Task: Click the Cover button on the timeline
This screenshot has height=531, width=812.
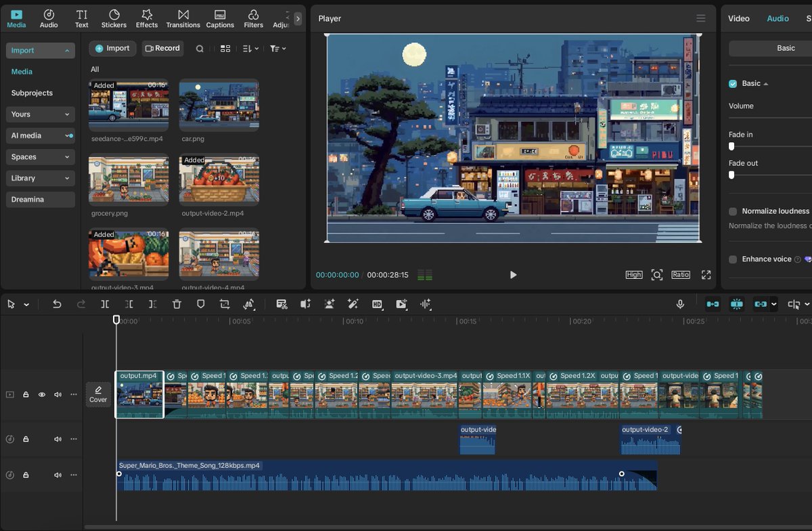Action: pyautogui.click(x=98, y=394)
